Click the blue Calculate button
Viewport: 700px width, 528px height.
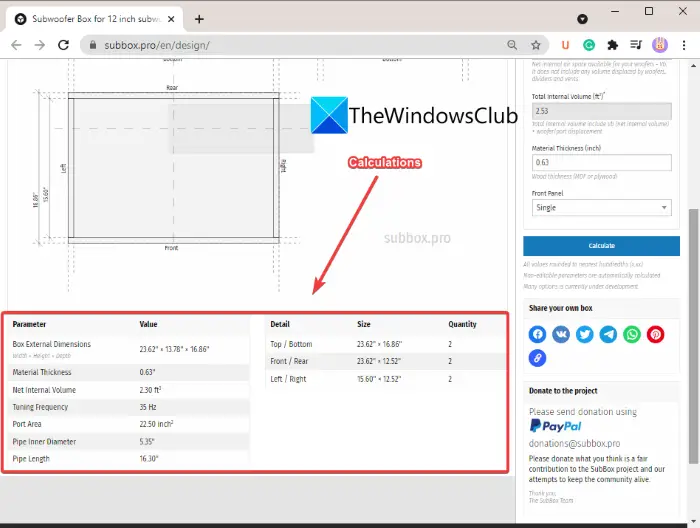(601, 246)
